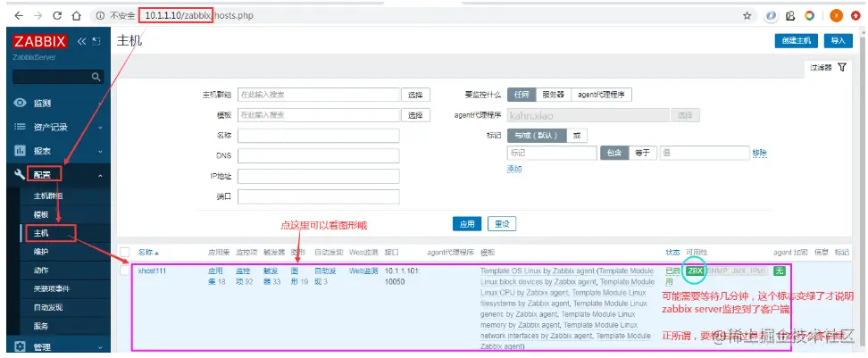Open 主机群组 in the sidebar
The image size is (868, 358).
coord(48,196)
